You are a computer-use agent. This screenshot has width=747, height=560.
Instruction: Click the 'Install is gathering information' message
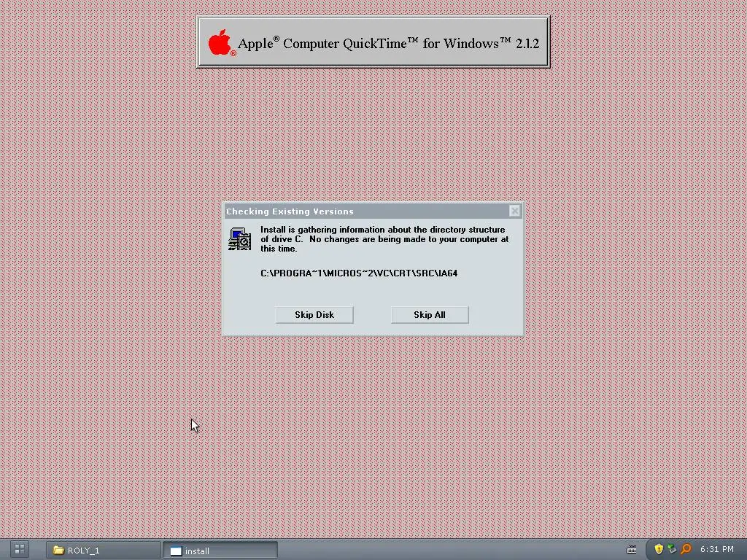coord(384,239)
